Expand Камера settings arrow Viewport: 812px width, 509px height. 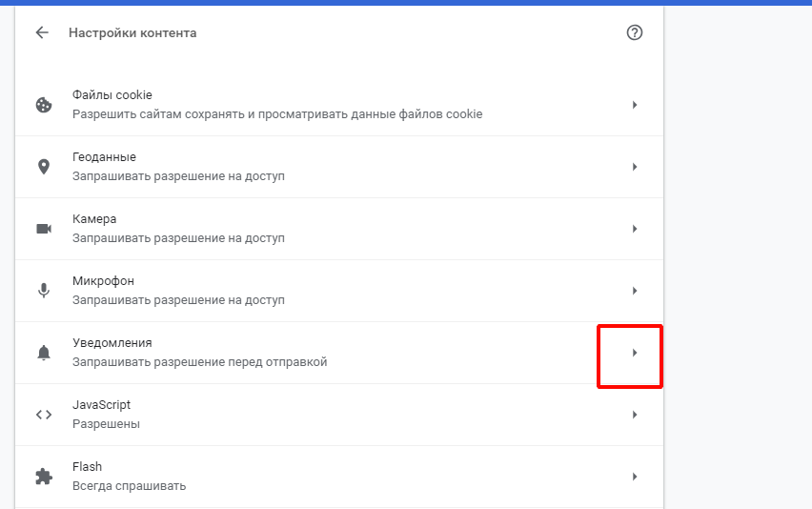click(x=635, y=229)
